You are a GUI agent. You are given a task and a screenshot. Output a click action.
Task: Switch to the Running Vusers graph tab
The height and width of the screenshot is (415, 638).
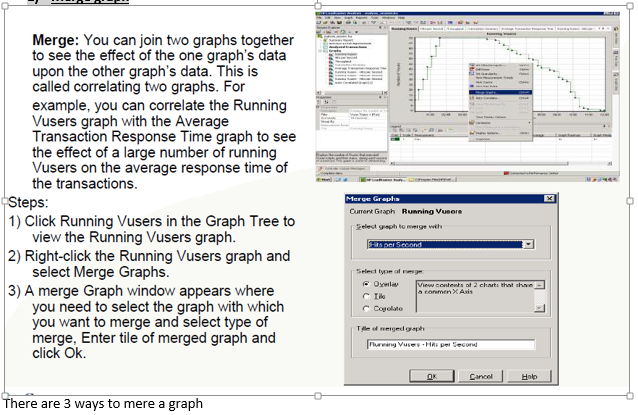pyautogui.click(x=404, y=29)
